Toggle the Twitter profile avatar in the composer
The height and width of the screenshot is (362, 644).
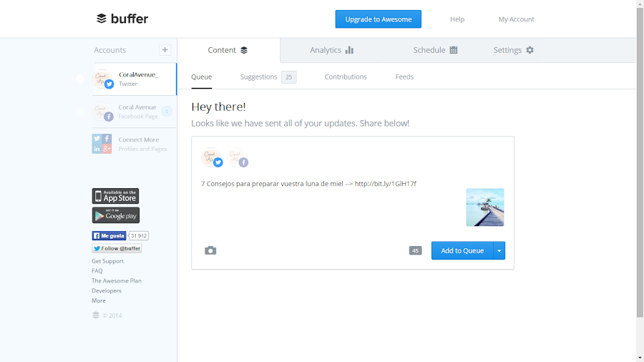coord(212,157)
